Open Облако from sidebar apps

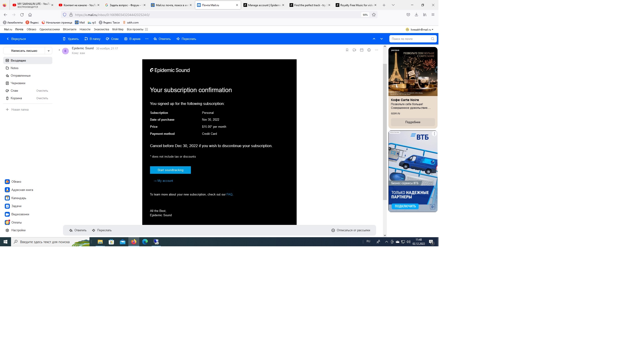(x=13, y=182)
